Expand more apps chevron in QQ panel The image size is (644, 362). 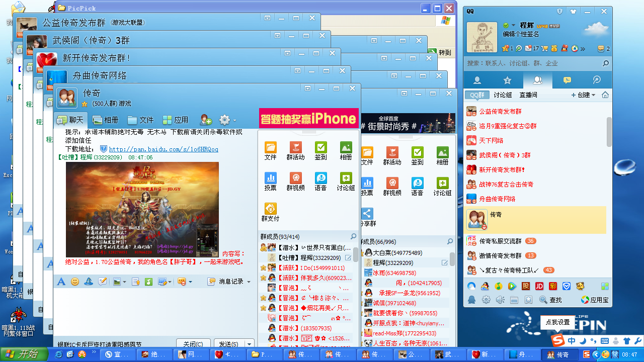point(583,48)
